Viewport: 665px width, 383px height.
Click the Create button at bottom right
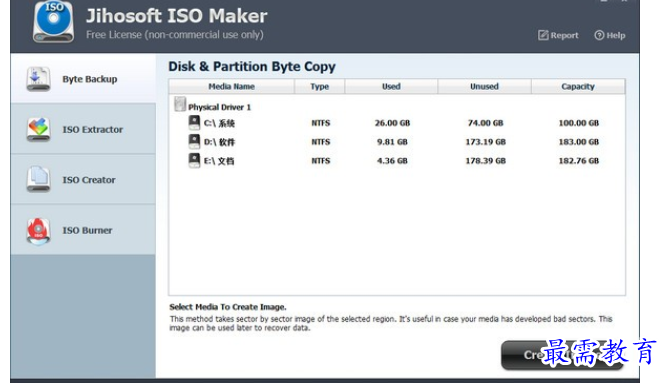click(x=562, y=355)
